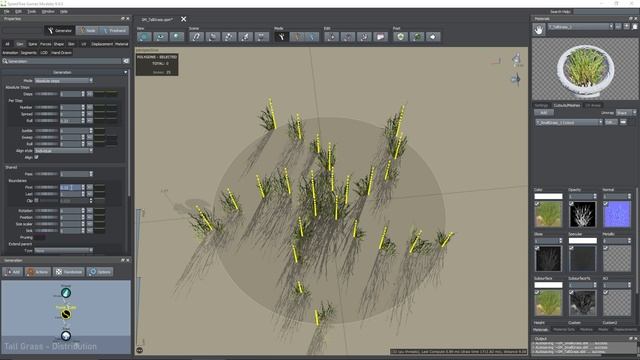Open the Unwrap dropdown in Cutouts/Meshes tab

[x=626, y=113]
